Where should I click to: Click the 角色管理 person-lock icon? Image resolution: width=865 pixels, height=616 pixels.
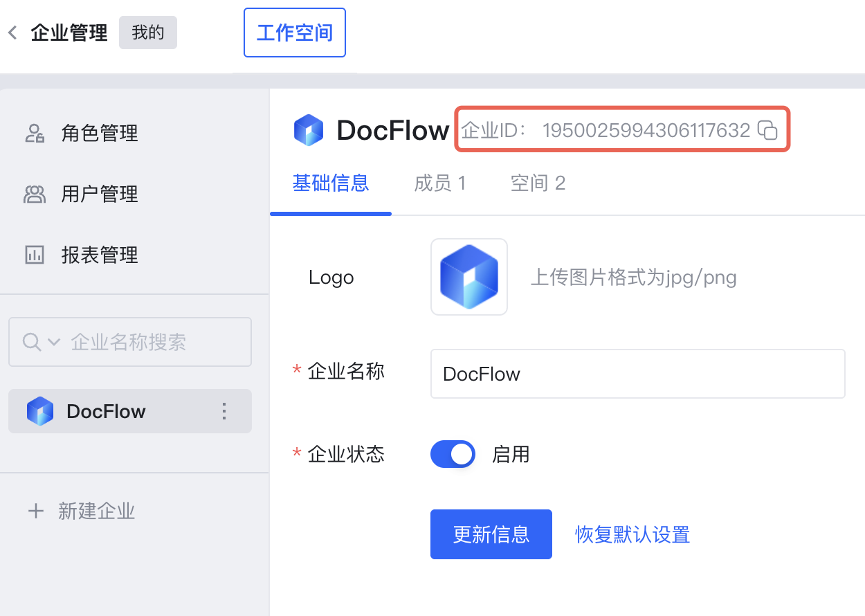pyautogui.click(x=35, y=133)
